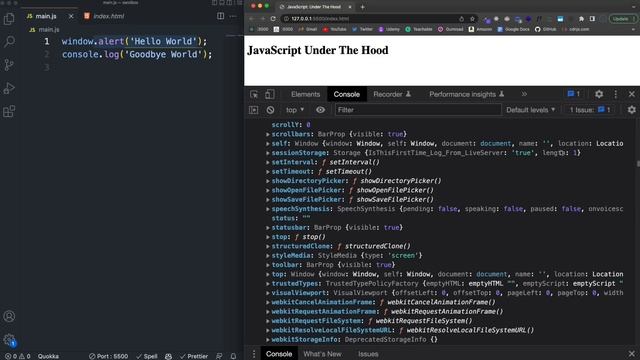The image size is (640, 360).
Task: Open the Accounts menu in VS Code
Action: click(x=9, y=316)
